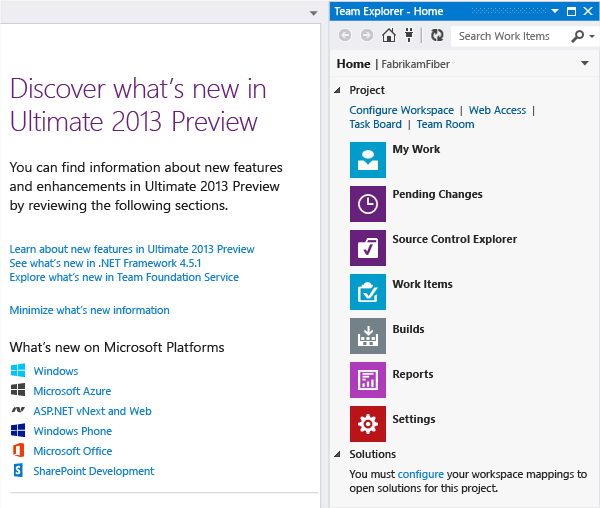Click the Microsoft Azure logo icon
The width and height of the screenshot is (600, 508).
pyautogui.click(x=18, y=390)
